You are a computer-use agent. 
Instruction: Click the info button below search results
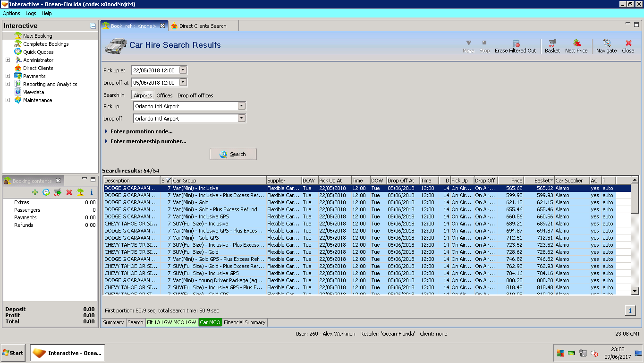(x=630, y=311)
